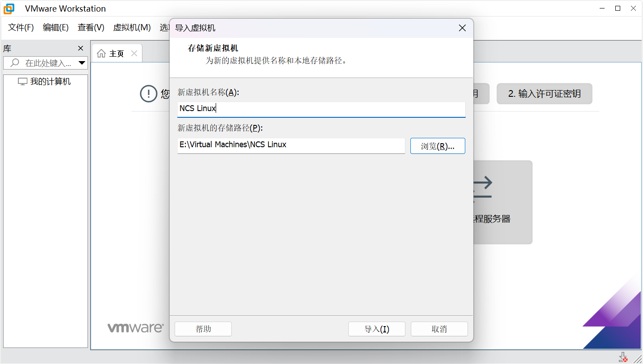
Task: Open the 查看(V) menu
Action: click(x=91, y=28)
